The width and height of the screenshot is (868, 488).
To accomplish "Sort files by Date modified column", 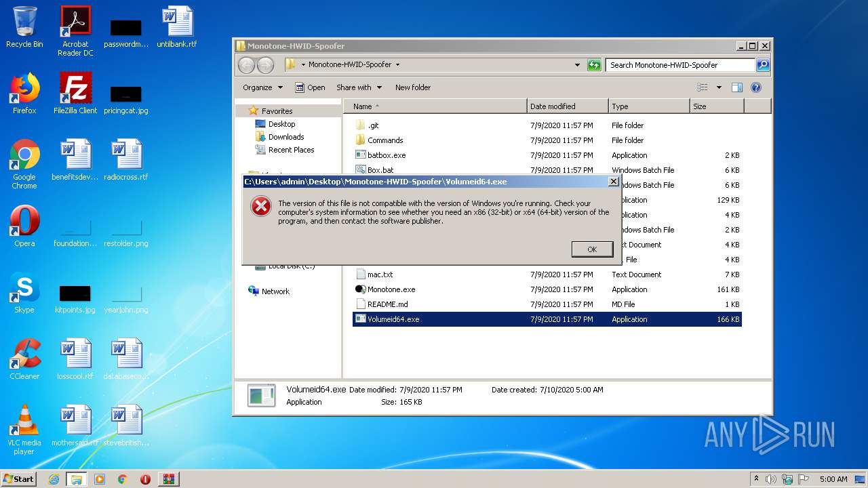I will [568, 106].
